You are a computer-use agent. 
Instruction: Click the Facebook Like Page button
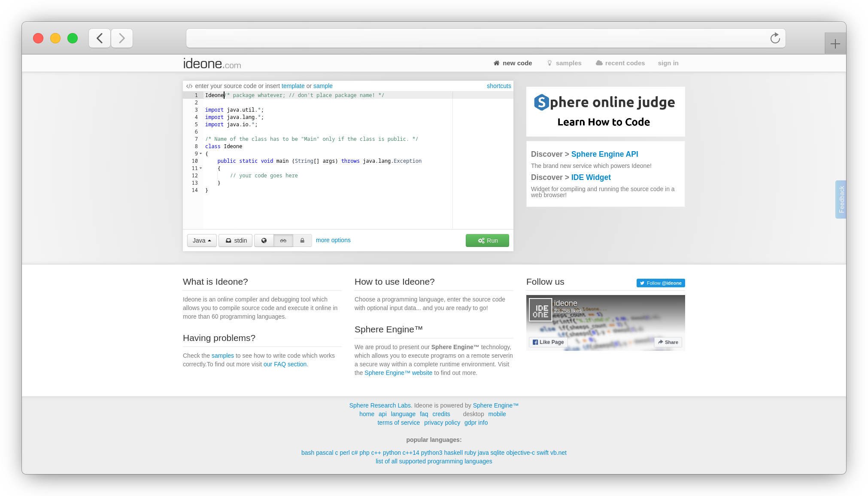[x=548, y=342]
